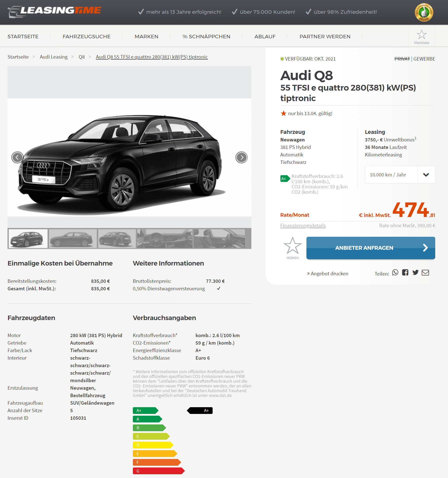Switch to Gewerbe pricing

coord(424,59)
